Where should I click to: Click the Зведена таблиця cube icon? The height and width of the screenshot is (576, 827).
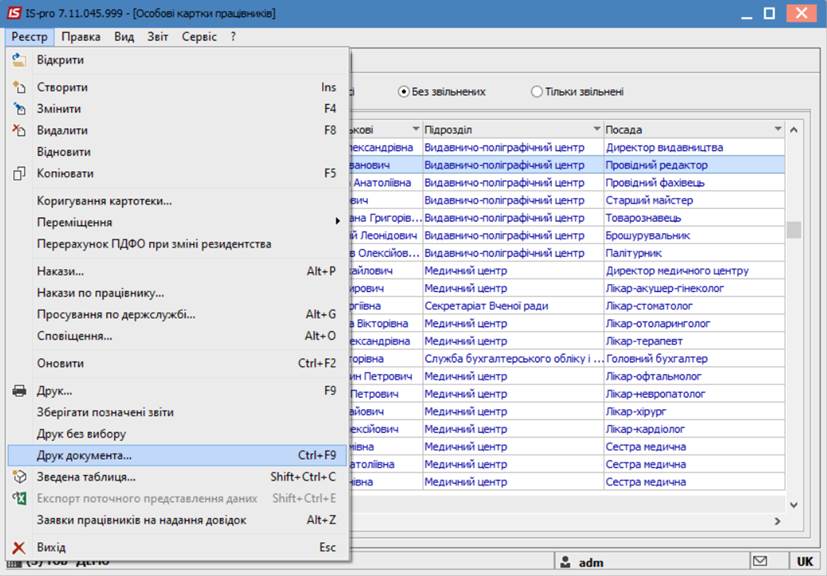pos(19,477)
